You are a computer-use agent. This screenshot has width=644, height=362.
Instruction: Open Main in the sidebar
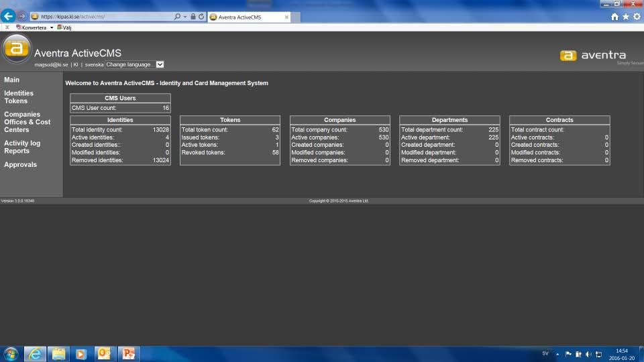11,80
